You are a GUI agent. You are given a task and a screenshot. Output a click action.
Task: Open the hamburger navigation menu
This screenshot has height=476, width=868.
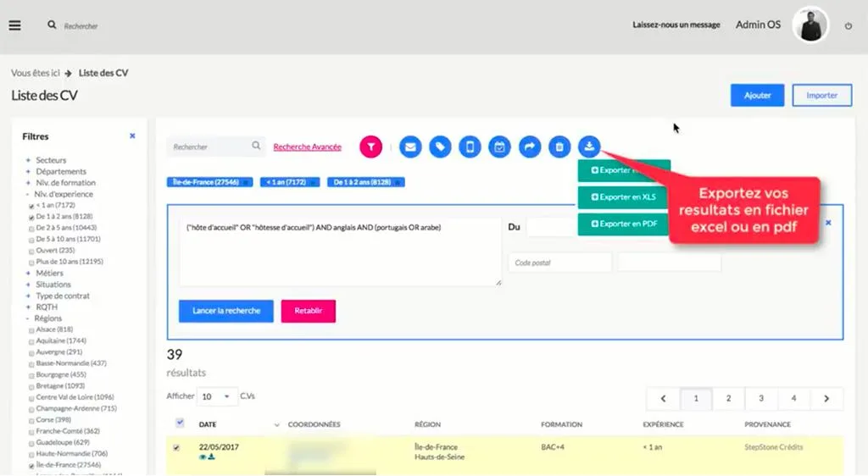click(15, 25)
